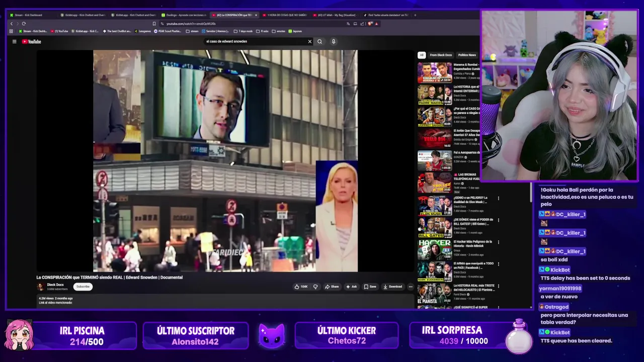
Task: Switch to the 'turbo abuela' TikTok tab
Action: pyautogui.click(x=386, y=15)
